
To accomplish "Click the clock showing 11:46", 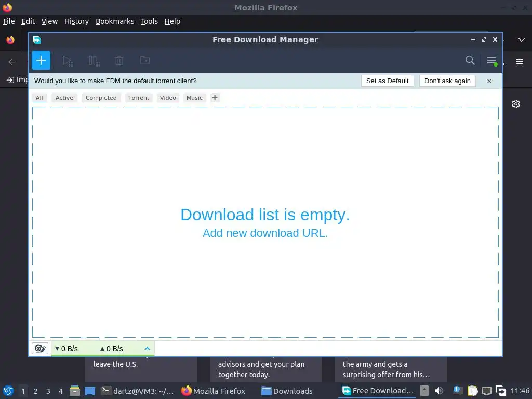I will pos(520,391).
